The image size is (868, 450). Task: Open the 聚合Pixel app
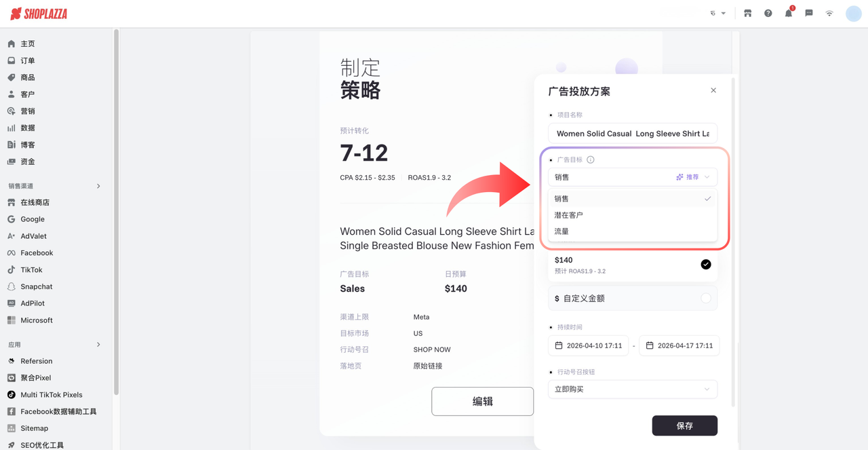tap(37, 377)
